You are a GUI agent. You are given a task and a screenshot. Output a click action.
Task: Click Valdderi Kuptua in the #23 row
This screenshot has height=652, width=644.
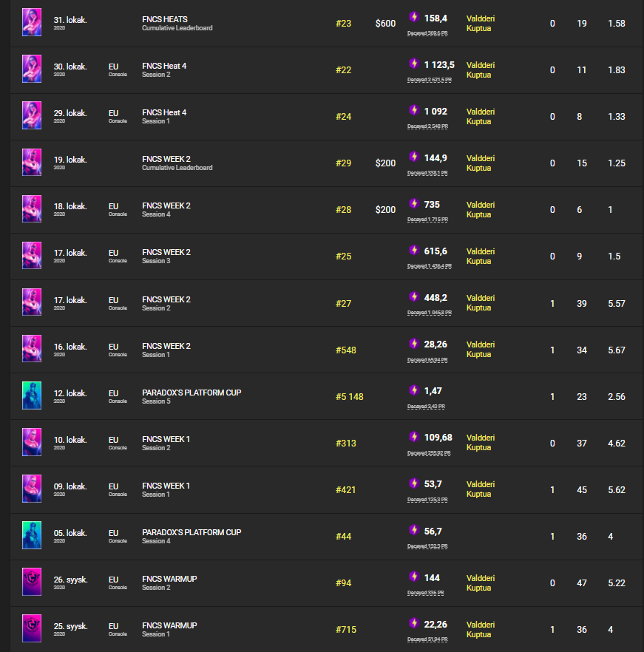[481, 24]
